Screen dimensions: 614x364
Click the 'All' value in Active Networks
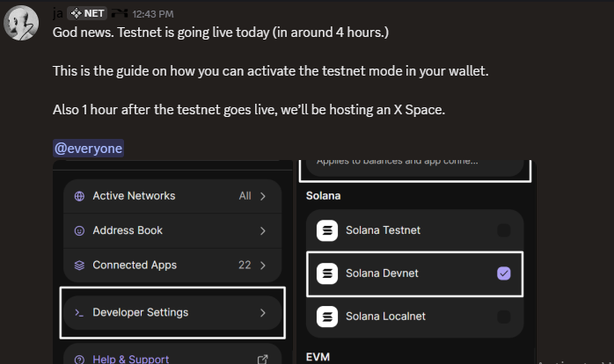coord(245,196)
